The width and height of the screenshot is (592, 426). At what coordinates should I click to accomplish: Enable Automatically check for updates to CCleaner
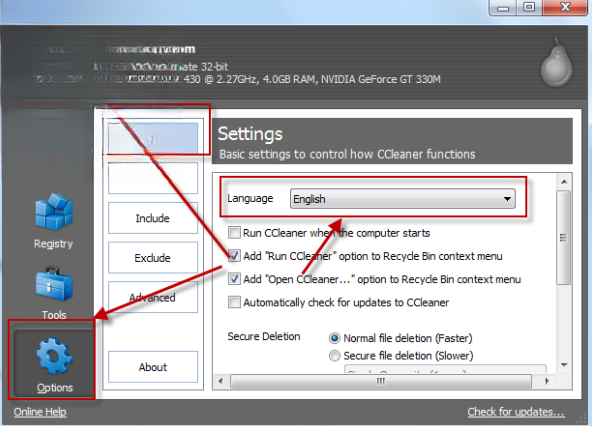[234, 302]
